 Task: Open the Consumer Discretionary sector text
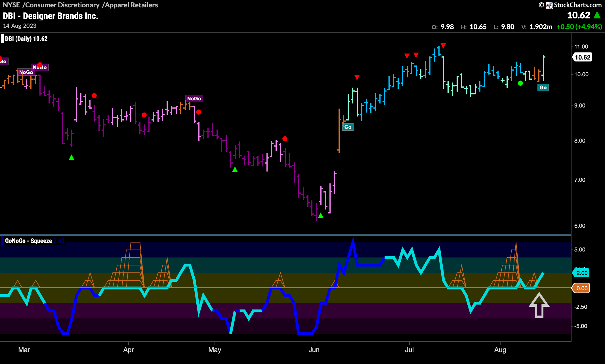[62, 5]
